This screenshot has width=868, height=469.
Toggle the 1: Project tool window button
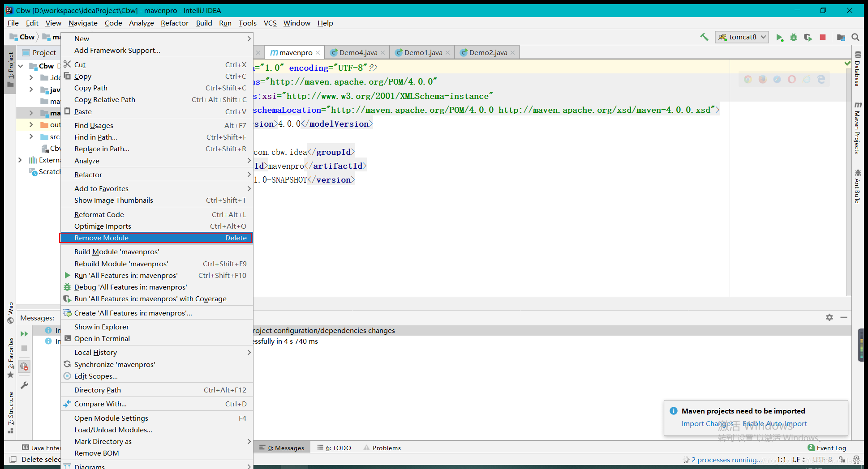click(x=10, y=69)
